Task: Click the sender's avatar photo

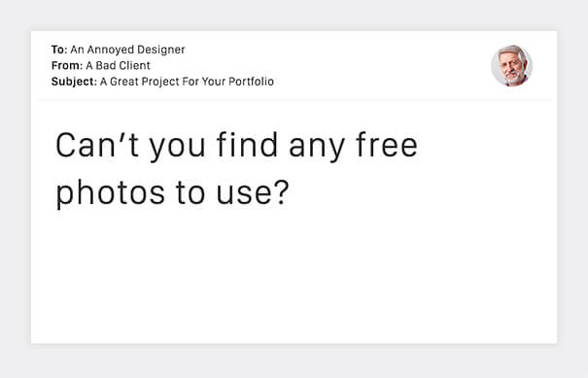Action: click(511, 66)
